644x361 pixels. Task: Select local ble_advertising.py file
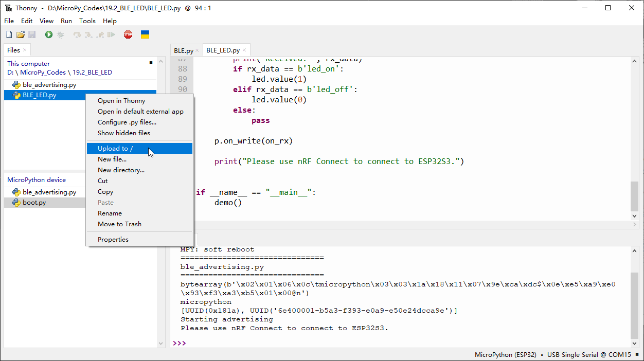pyautogui.click(x=49, y=85)
